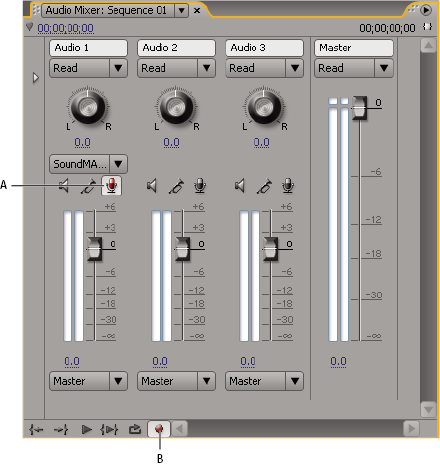Expand the effects and sends disclosure triangle
This screenshot has width=440, height=466.
[36, 78]
